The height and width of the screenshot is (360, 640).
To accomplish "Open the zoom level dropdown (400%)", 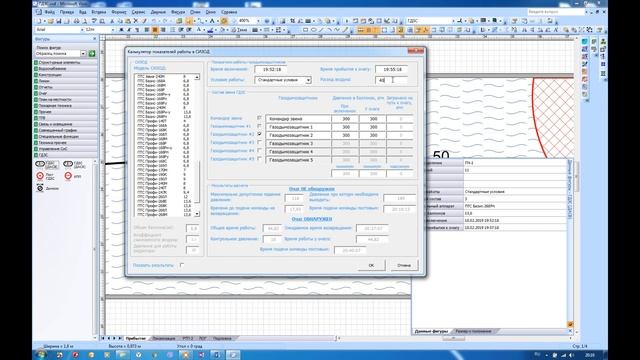I will [258, 21].
